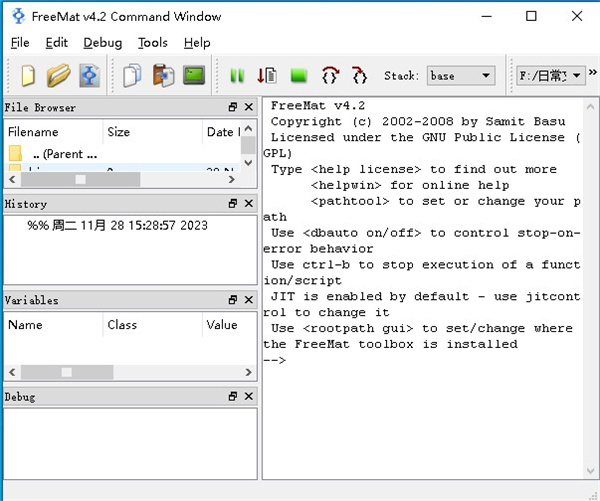
Task: Open the Tools menu
Action: (153, 43)
